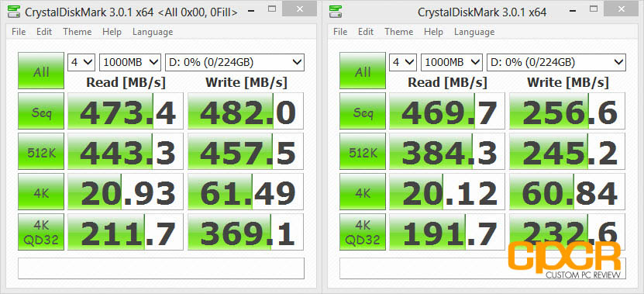Open the Edit menu in right window
Screen dimensions: 644x294
tap(366, 32)
